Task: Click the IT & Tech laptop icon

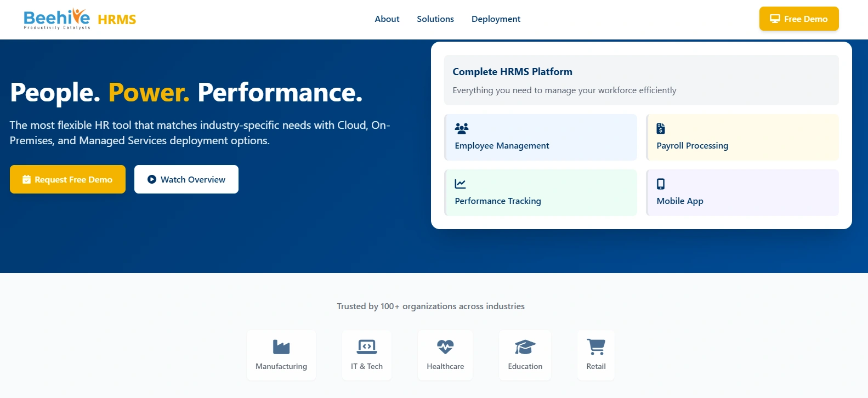Action: point(367,346)
